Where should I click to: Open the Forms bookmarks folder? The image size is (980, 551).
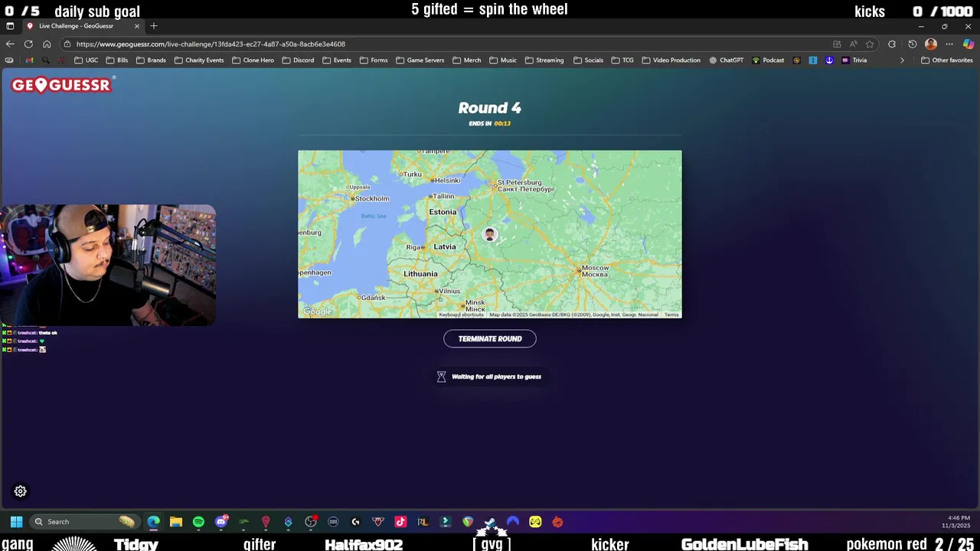tap(374, 60)
